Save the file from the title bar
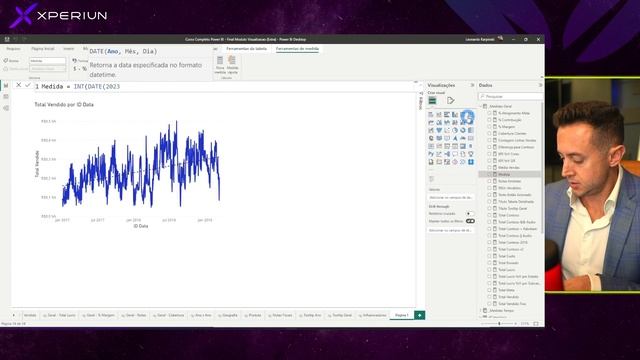The width and height of the screenshot is (640, 360). point(7,39)
